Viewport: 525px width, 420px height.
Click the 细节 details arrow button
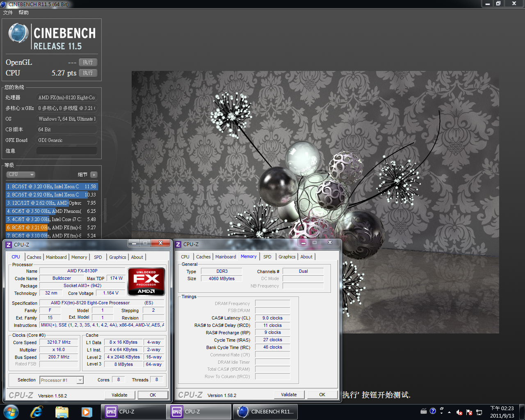click(x=94, y=175)
